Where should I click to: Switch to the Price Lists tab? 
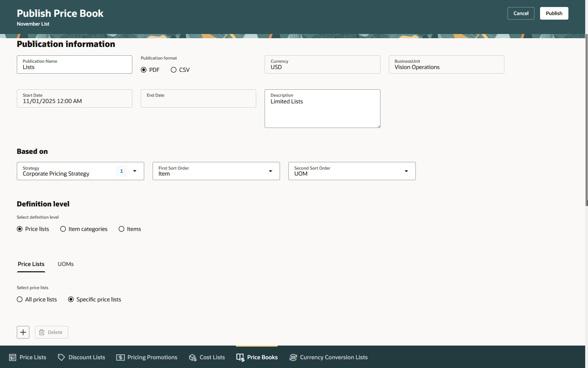tap(31, 264)
